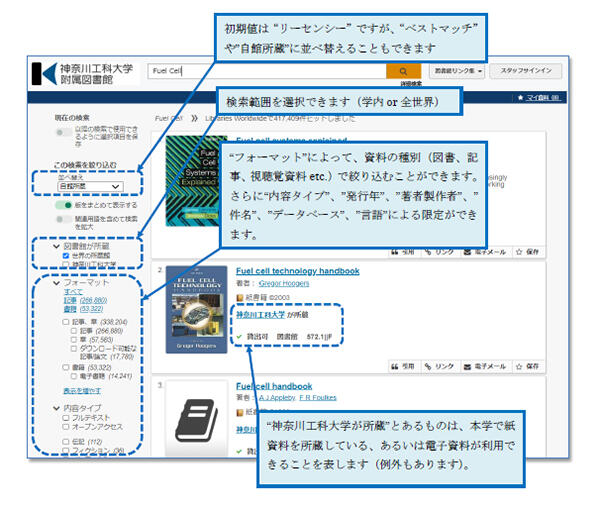Toggle the 版をまとめて表示する switch

point(62,203)
